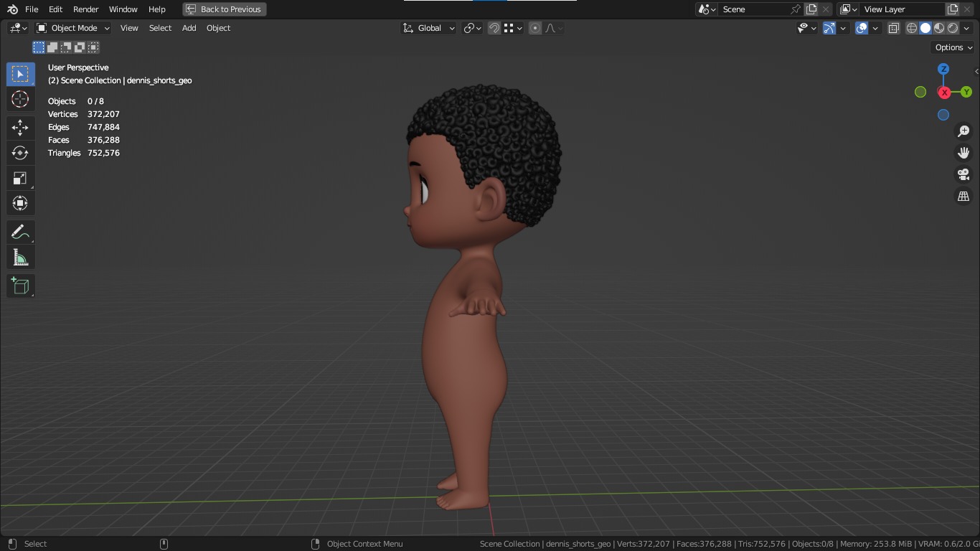The image size is (980, 551).
Task: Set selection mode to Subtract
Action: [66, 47]
